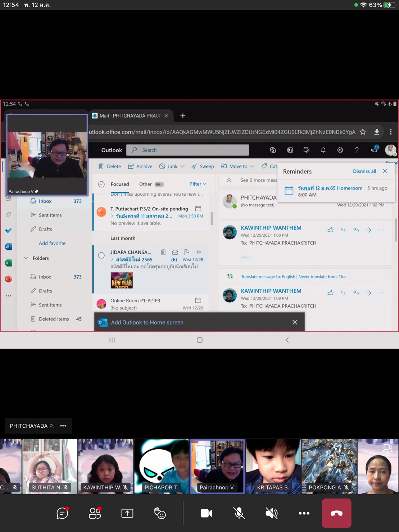Click the Add favorite link
Viewport: 399px width, 532px height.
point(52,243)
